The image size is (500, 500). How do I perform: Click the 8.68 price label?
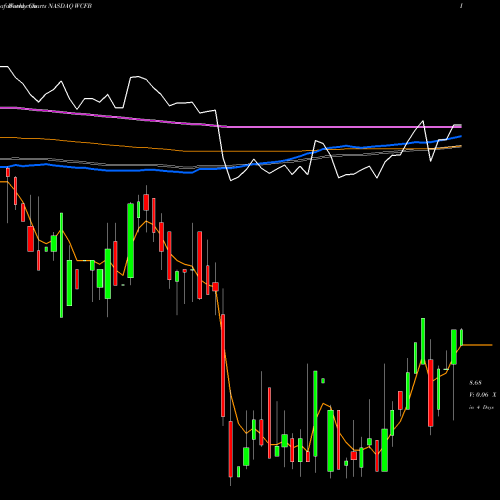475,383
